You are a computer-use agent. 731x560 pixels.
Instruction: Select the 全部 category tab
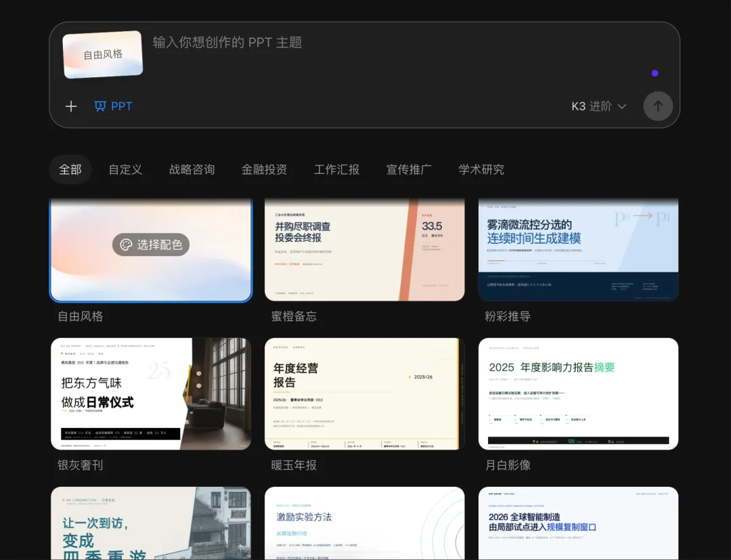[x=70, y=169]
